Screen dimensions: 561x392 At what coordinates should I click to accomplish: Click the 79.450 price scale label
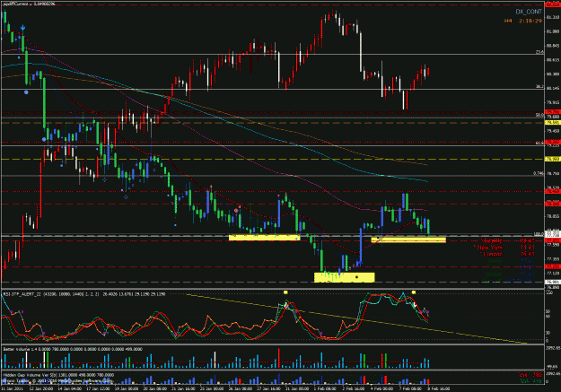click(x=553, y=131)
